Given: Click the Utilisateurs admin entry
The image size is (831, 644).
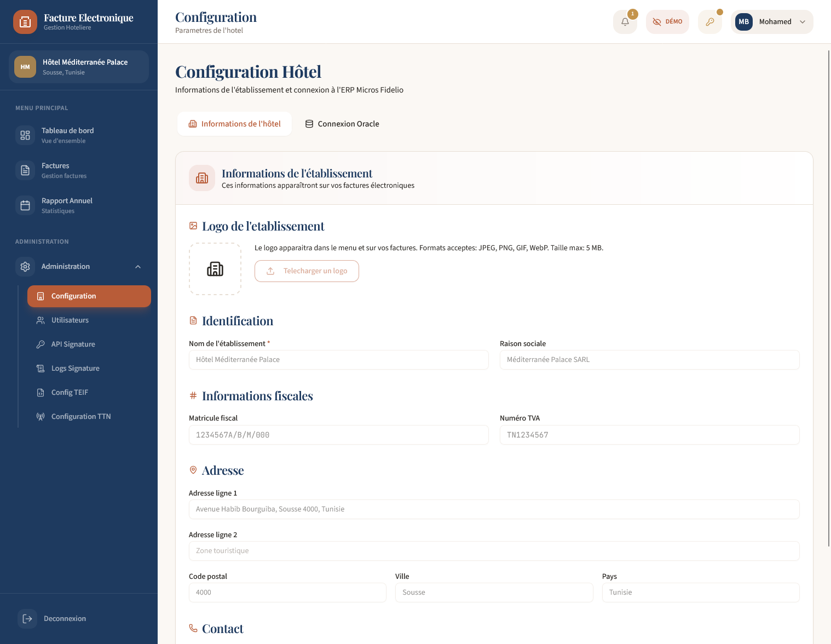Looking at the screenshot, I should coord(70,320).
